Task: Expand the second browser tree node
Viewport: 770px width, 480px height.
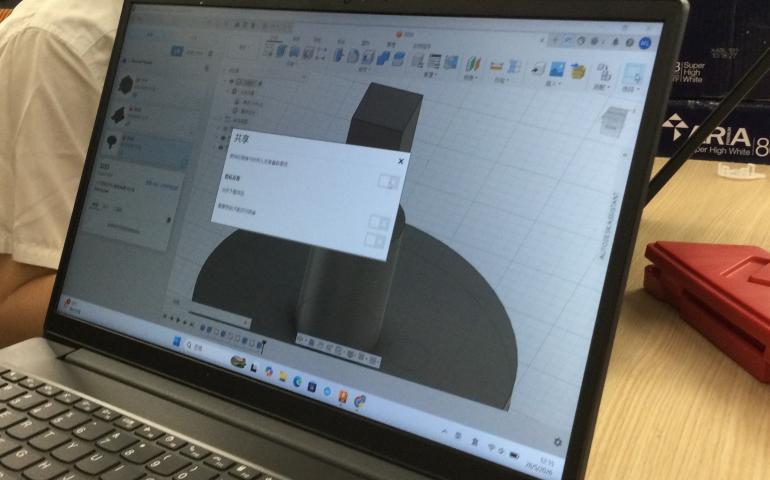Action: 228,91
